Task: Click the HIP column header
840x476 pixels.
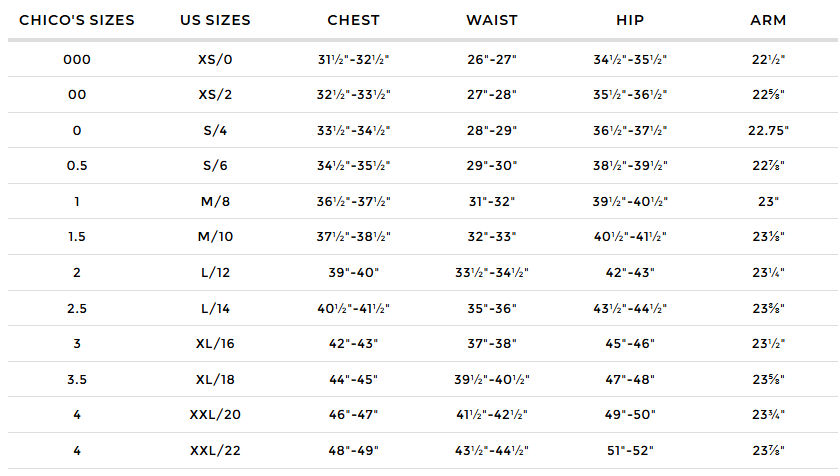Action: tap(630, 20)
